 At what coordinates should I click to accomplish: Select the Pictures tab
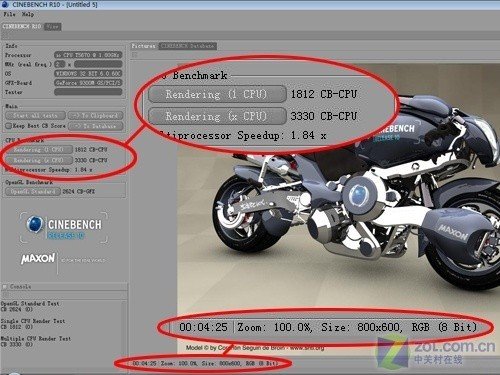pyautogui.click(x=143, y=46)
